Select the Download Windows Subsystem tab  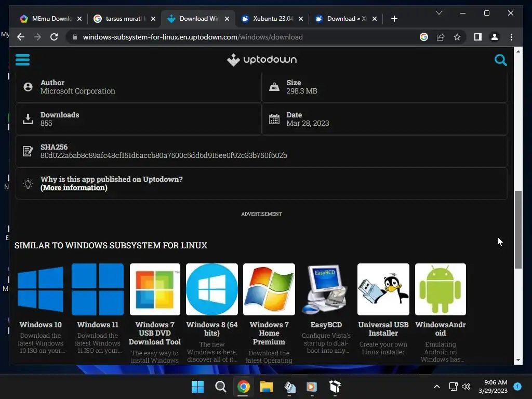pos(197,19)
